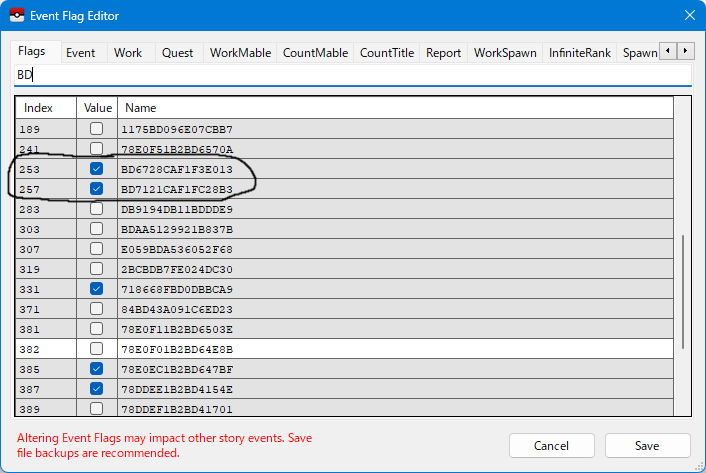706x473 pixels.
Task: Click the Cancel button
Action: [551, 446]
